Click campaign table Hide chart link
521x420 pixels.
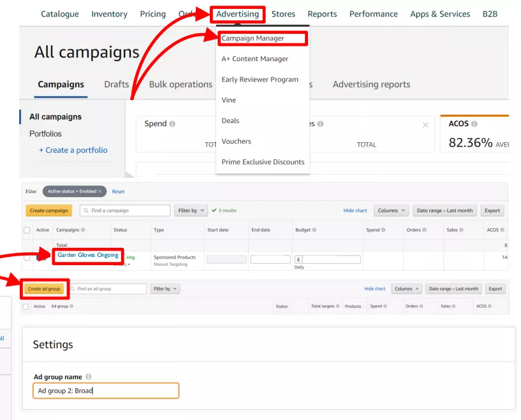click(355, 210)
